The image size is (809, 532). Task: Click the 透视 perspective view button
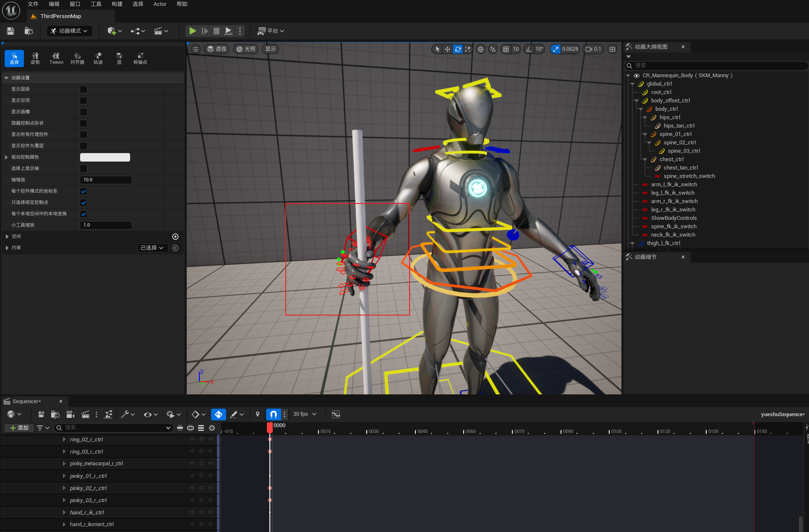217,49
